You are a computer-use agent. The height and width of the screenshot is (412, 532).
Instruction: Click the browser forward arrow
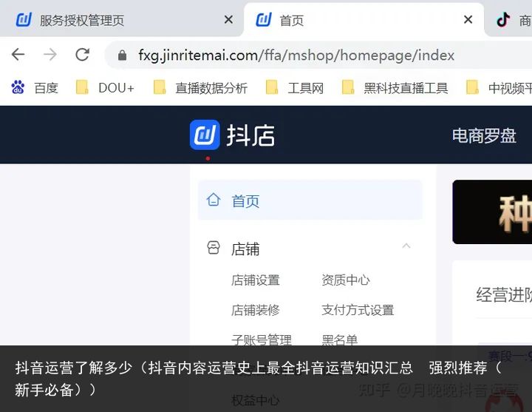tap(50, 54)
